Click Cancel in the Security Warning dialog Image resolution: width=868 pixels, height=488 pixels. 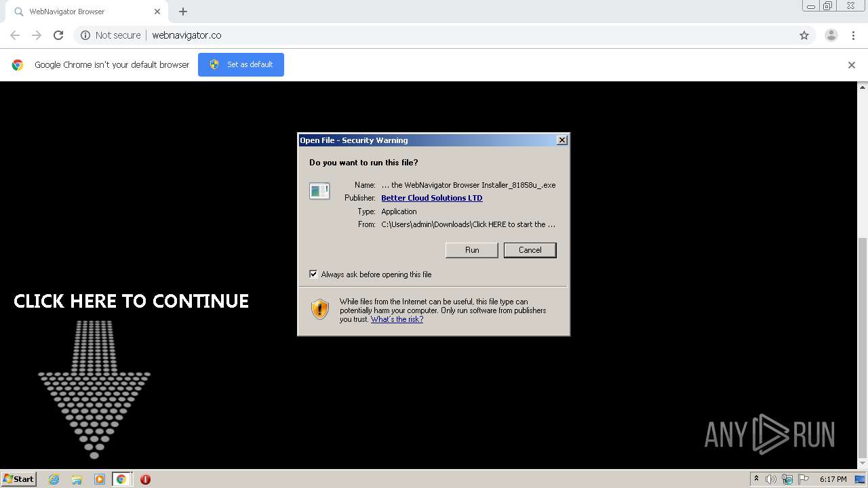[x=530, y=250]
